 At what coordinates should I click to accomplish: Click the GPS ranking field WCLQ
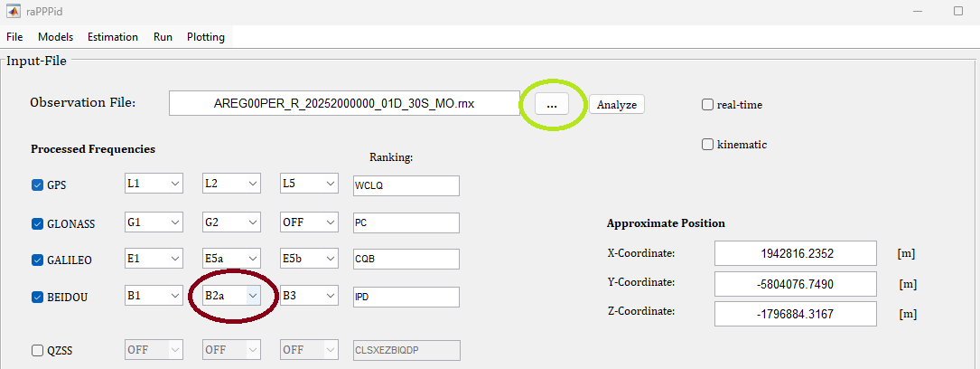coord(406,185)
